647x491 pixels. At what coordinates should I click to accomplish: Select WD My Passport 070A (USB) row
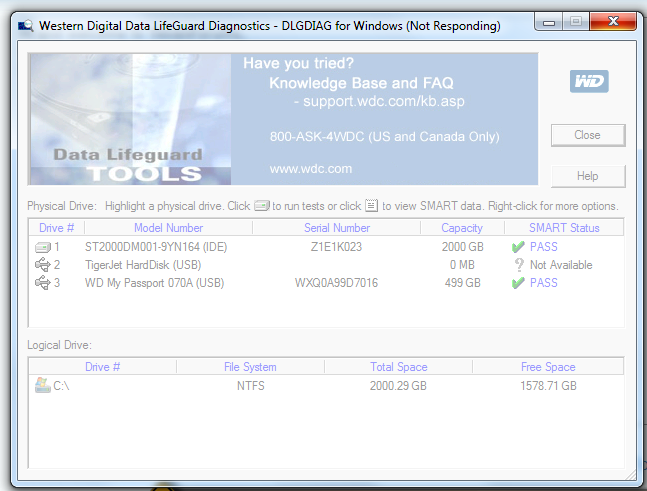click(326, 283)
